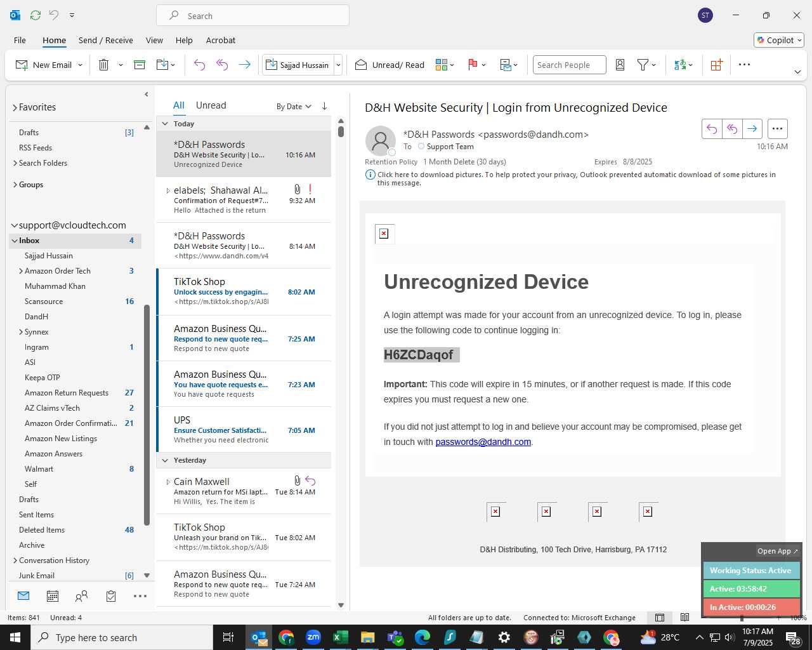Click in the top Search box

point(252,16)
